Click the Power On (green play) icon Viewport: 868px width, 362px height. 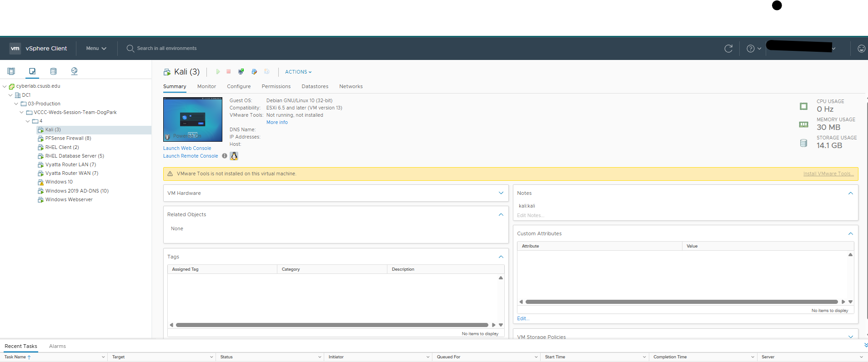(218, 72)
